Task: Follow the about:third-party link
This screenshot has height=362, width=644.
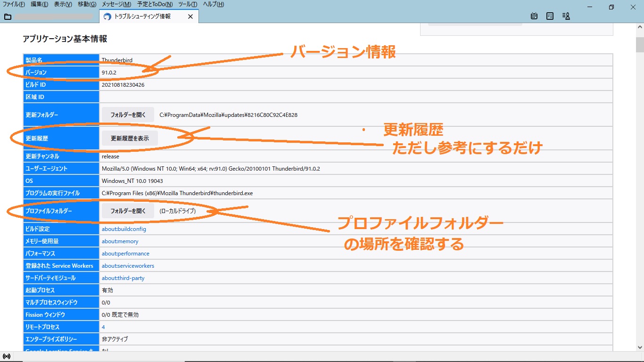Action: click(x=123, y=278)
